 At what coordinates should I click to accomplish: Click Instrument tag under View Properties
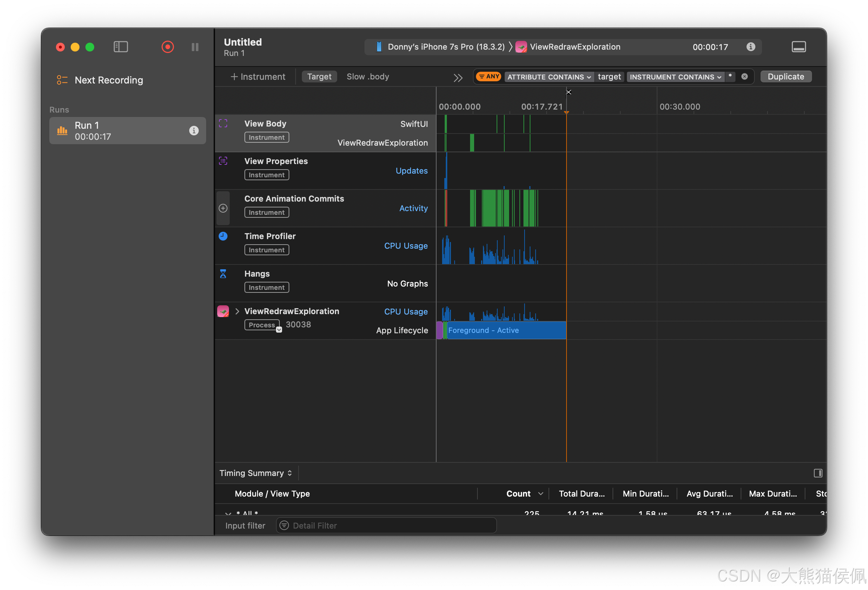[266, 175]
